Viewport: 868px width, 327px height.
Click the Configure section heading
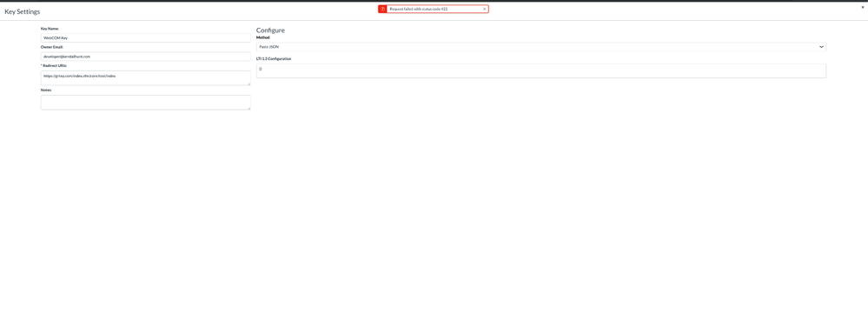click(271, 30)
